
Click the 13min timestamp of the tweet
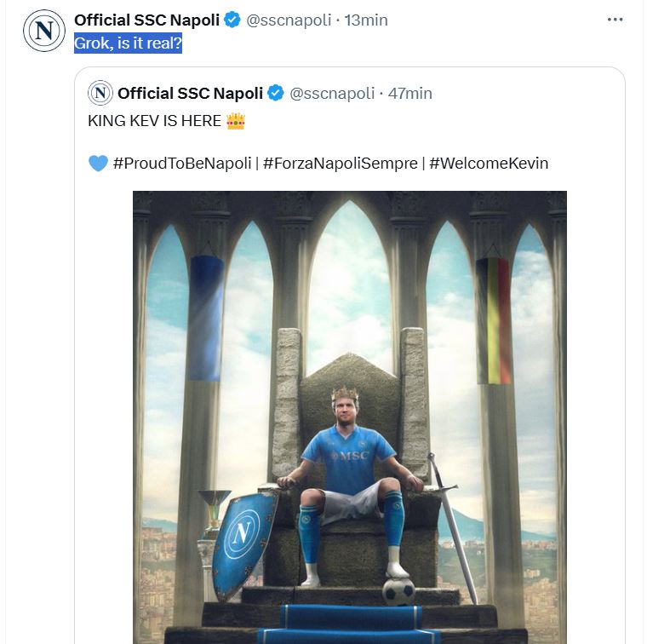(365, 20)
